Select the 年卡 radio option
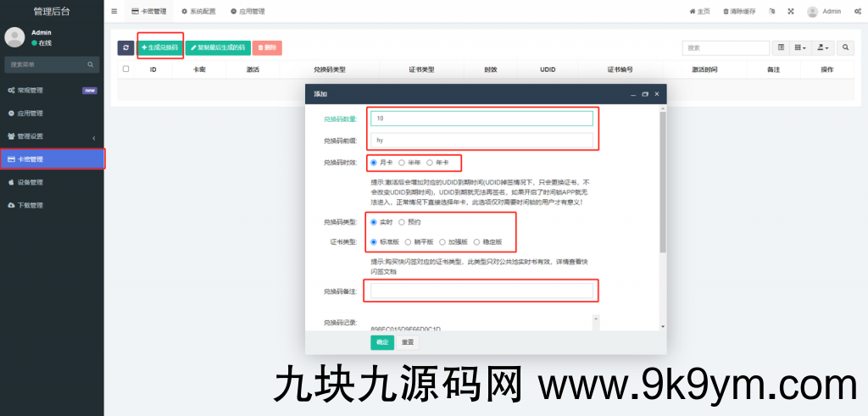This screenshot has width=868, height=416. tap(430, 163)
